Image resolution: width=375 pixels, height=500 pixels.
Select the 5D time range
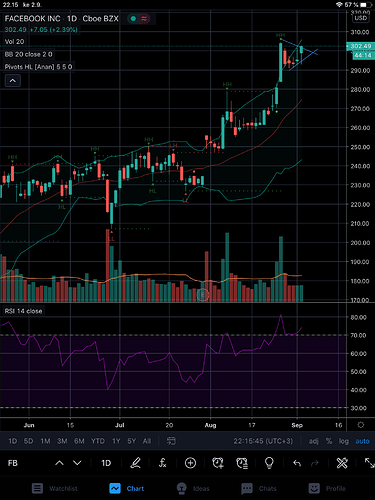tap(28, 441)
